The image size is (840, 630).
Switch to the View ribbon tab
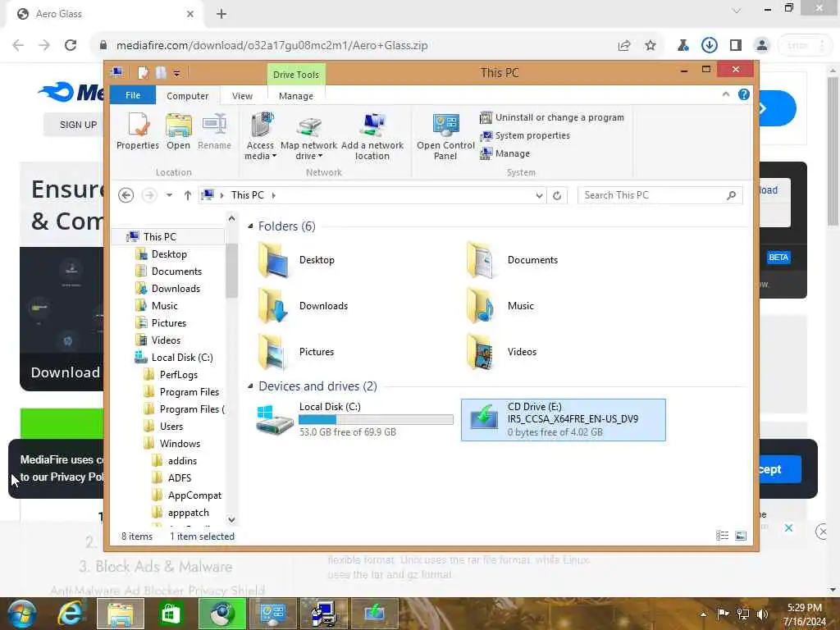(x=242, y=96)
